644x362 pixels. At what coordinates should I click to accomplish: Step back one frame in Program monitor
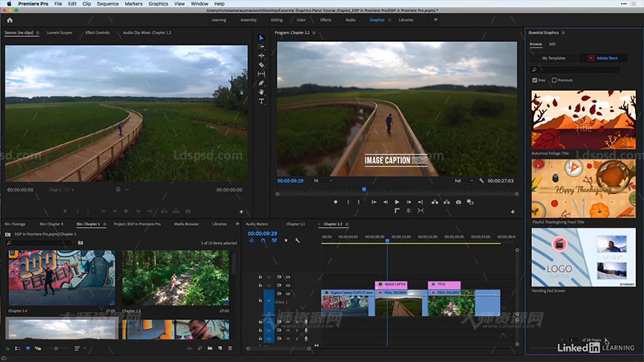pyautogui.click(x=386, y=202)
